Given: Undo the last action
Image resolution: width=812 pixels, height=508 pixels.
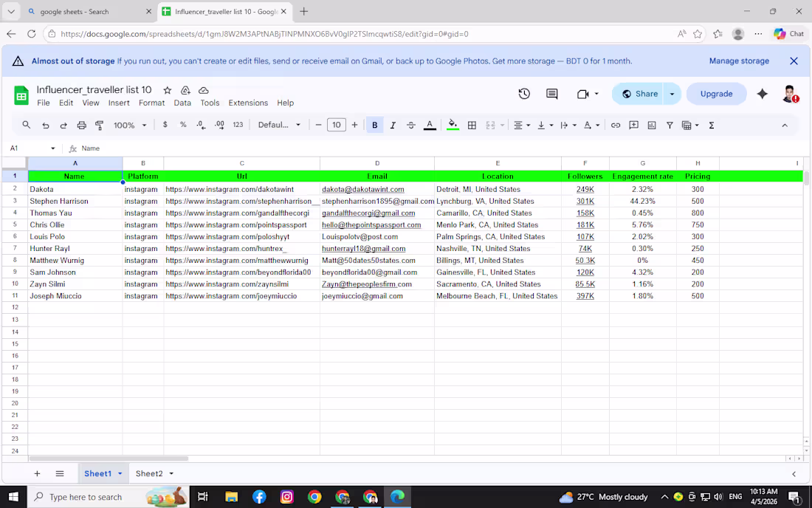Looking at the screenshot, I should (x=46, y=126).
